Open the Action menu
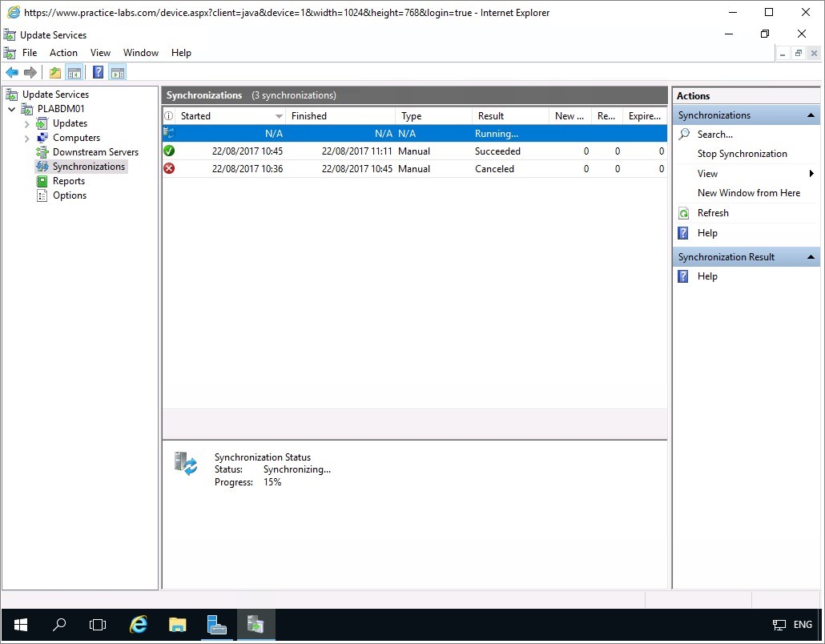The height and width of the screenshot is (644, 825). coord(63,53)
